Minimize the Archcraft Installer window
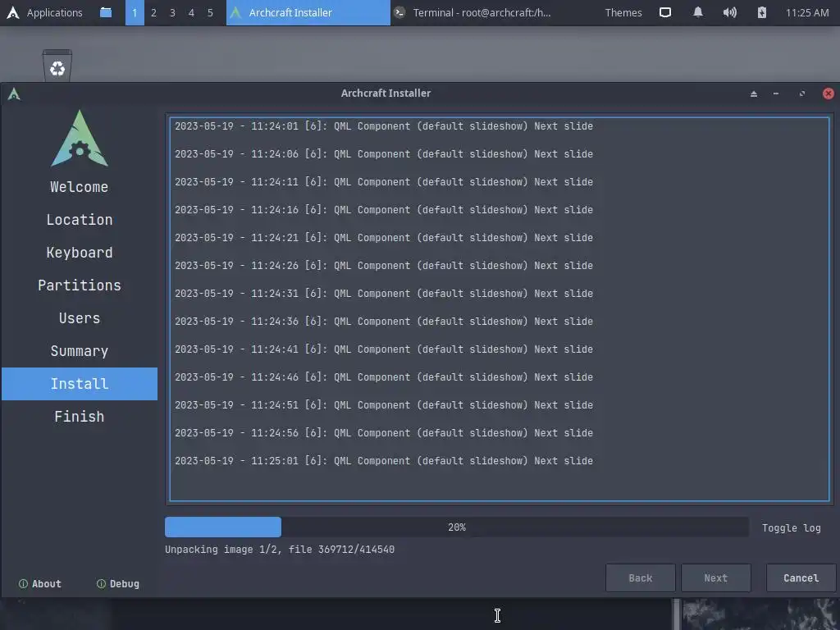The width and height of the screenshot is (840, 630). (776, 94)
